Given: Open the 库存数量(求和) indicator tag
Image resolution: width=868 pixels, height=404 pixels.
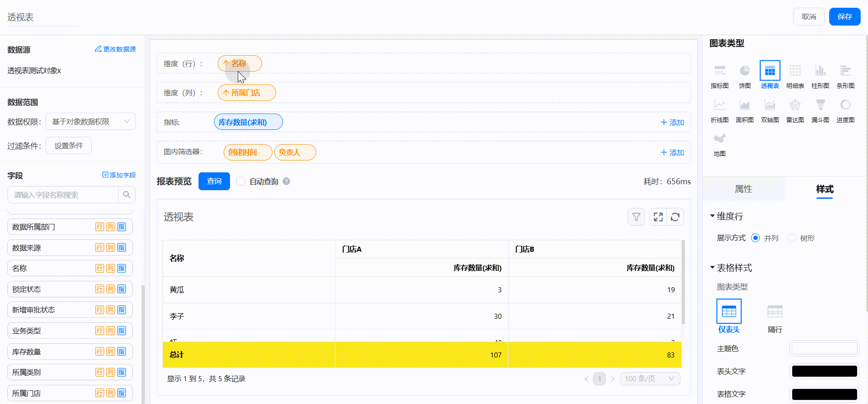Looking at the screenshot, I should pos(248,122).
